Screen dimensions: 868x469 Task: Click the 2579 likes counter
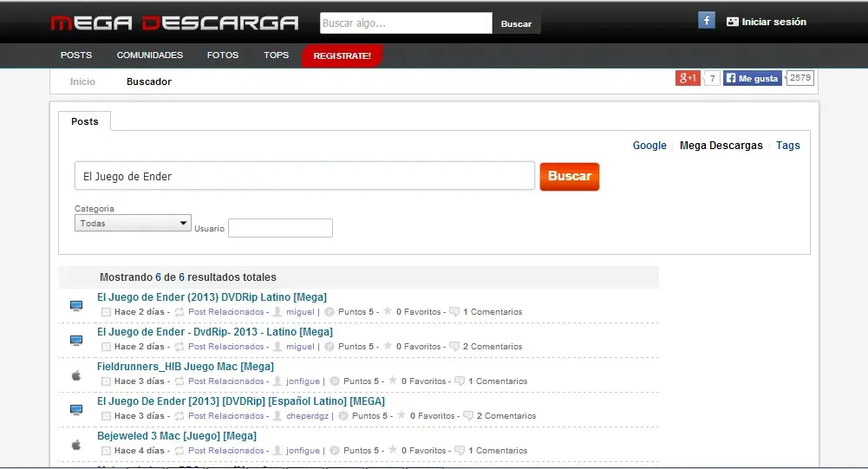point(799,78)
